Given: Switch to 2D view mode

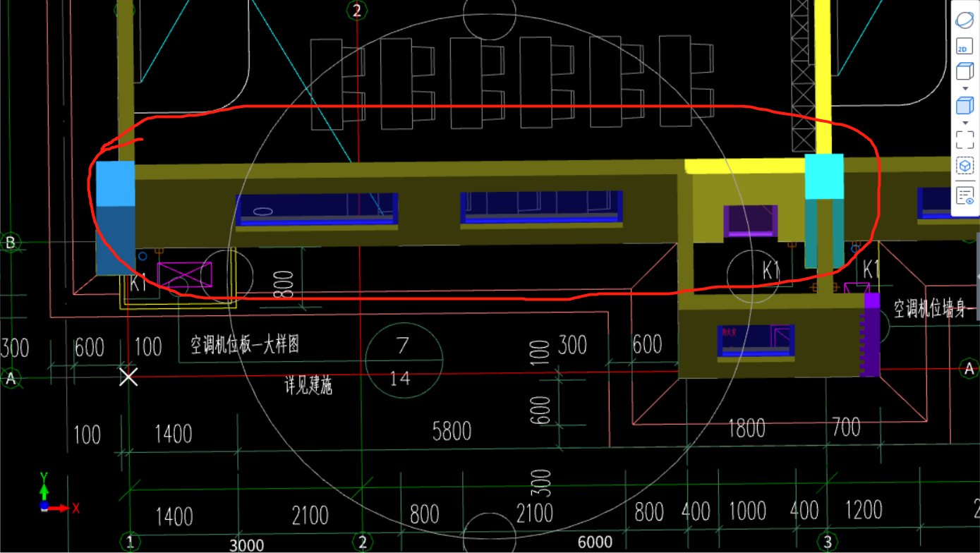Looking at the screenshot, I should (x=964, y=47).
